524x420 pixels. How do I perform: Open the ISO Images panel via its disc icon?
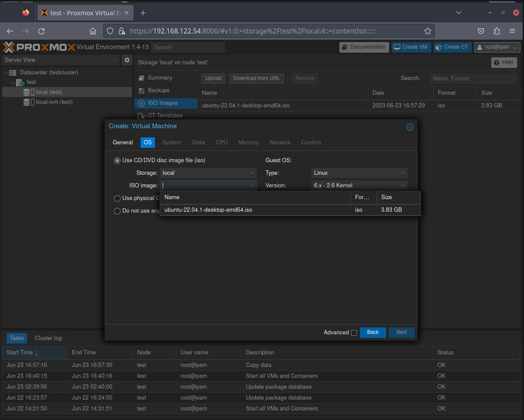pyautogui.click(x=141, y=103)
